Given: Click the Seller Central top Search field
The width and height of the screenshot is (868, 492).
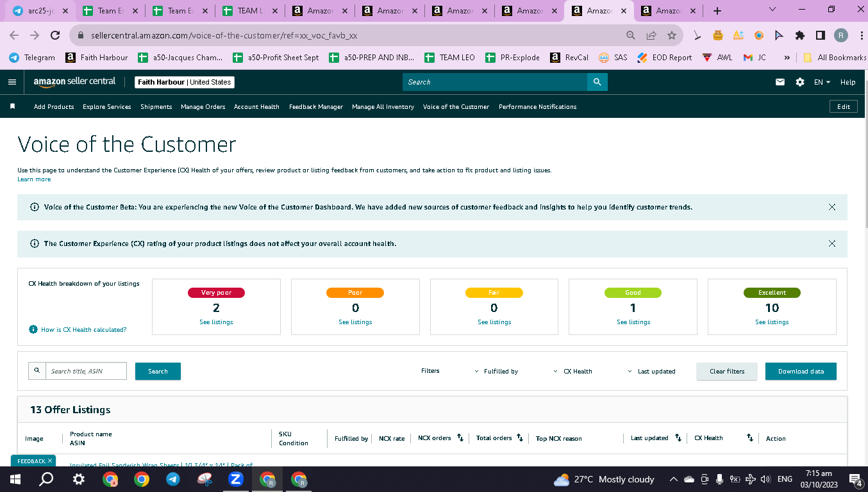Looking at the screenshot, I should 495,82.
